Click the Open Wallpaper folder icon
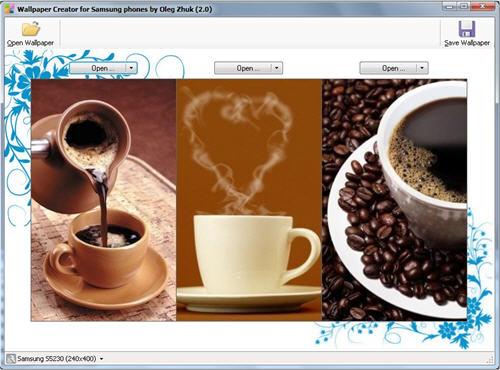500x370 pixels. [x=31, y=29]
